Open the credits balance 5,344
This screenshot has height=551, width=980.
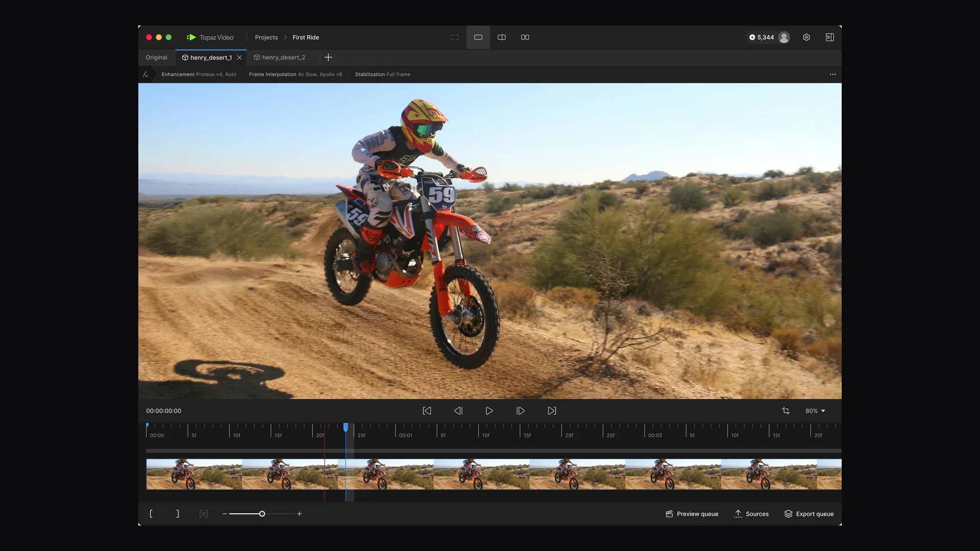tap(762, 37)
